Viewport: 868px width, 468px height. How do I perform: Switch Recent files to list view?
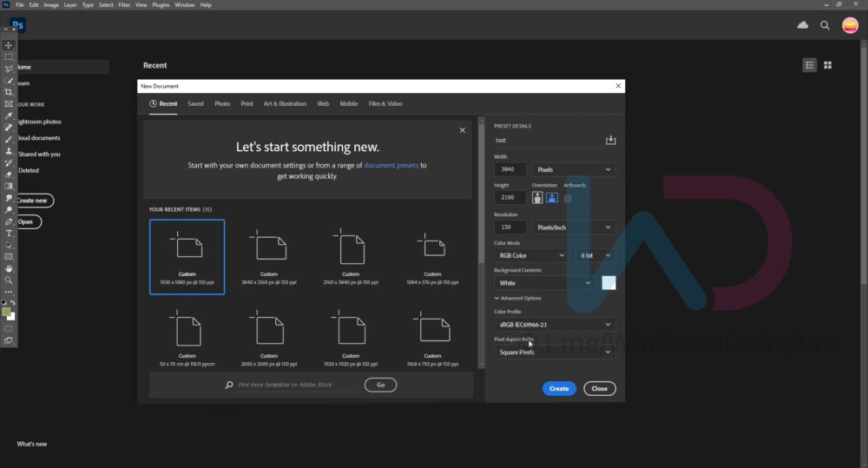(x=809, y=65)
